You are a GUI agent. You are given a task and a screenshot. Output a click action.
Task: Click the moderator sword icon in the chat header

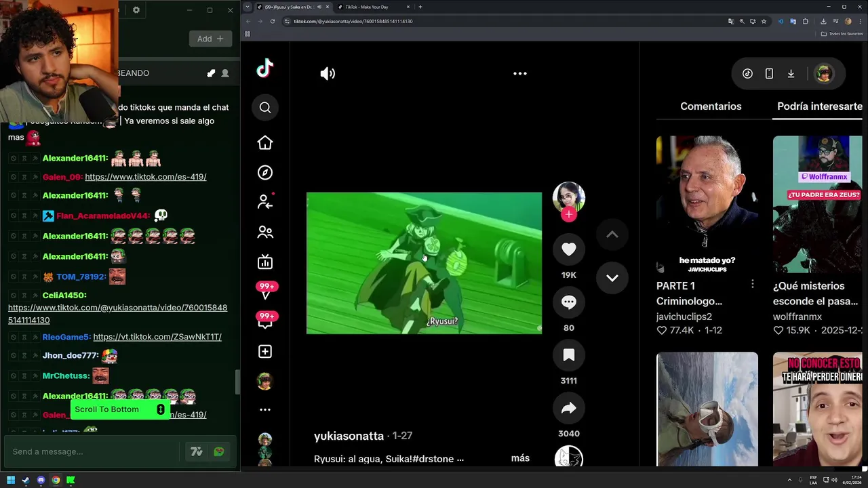(x=211, y=73)
